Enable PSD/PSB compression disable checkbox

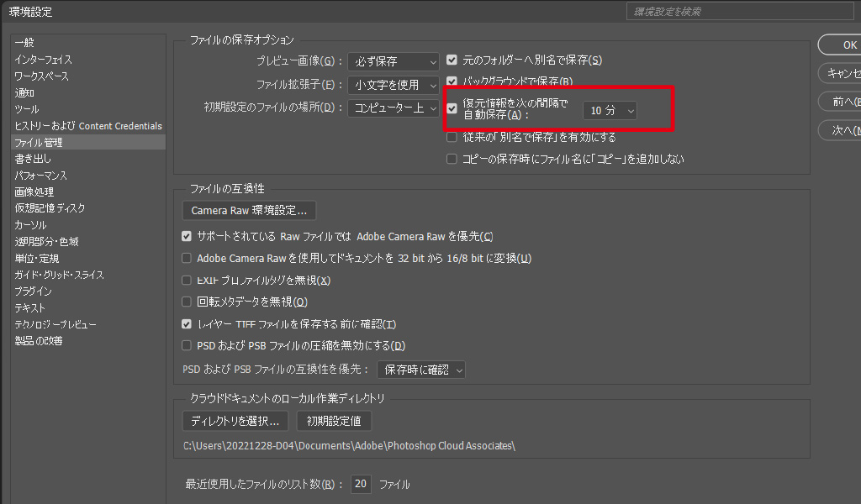pyautogui.click(x=188, y=345)
